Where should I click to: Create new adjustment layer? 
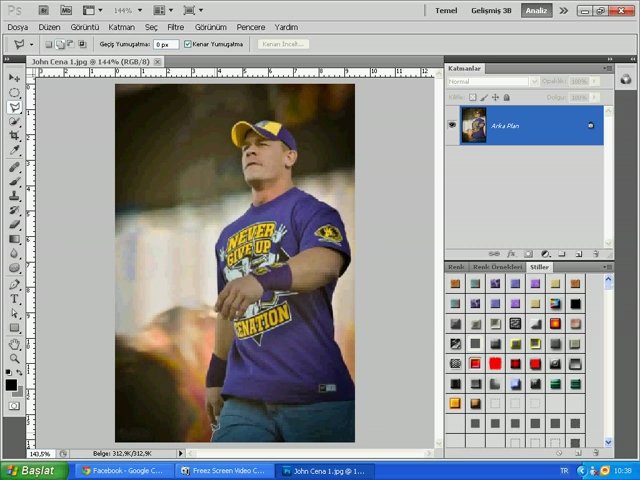coord(545,254)
